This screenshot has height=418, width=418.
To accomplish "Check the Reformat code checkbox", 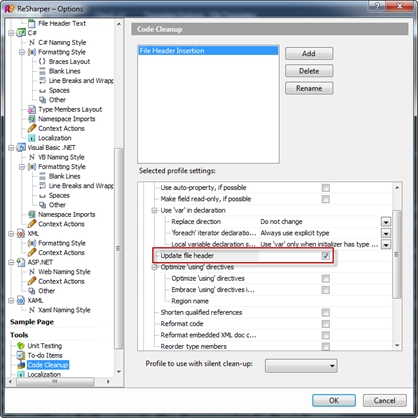I will (x=326, y=324).
